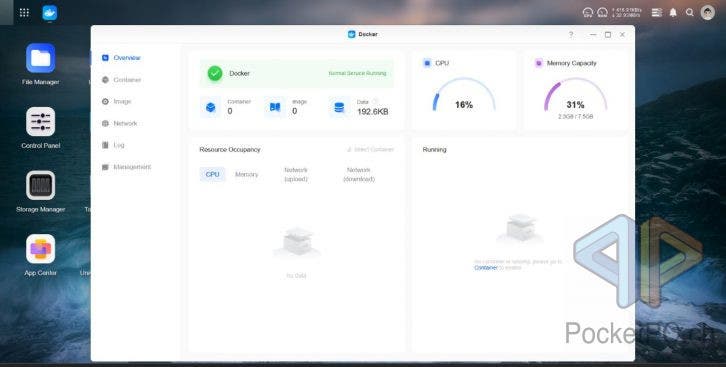Screen dimensions: 726x367
Task: Click the task list icon beside the bell
Action: (657, 12)
